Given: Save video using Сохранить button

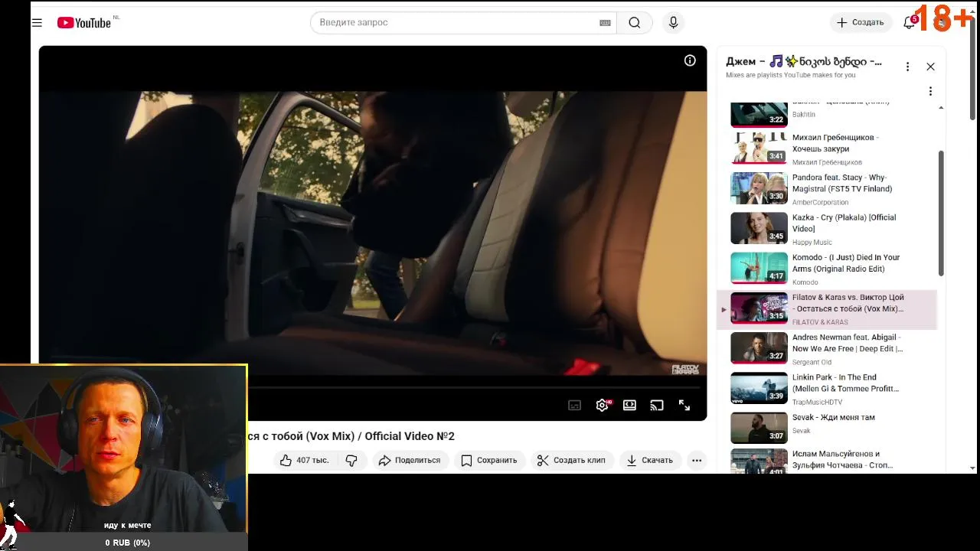Looking at the screenshot, I should pos(488,460).
